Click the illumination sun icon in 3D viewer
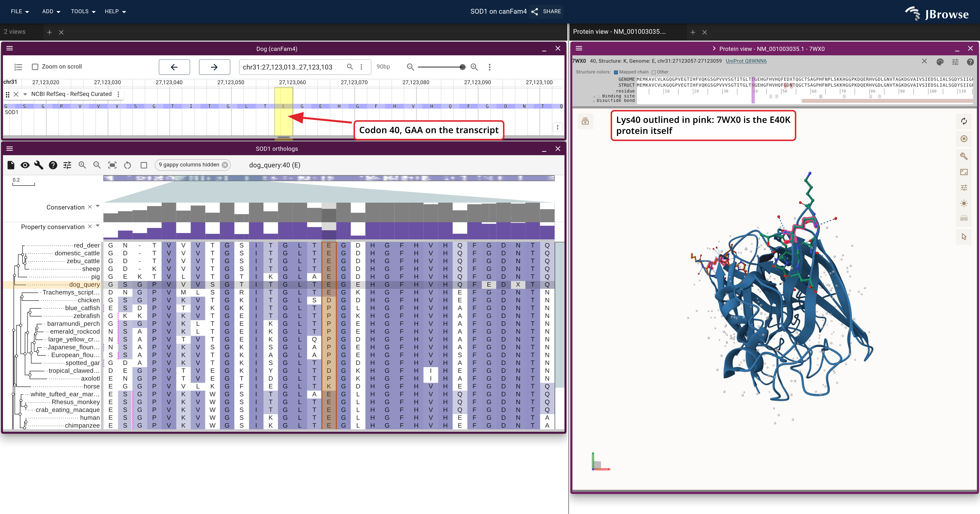Image resolution: width=980 pixels, height=514 pixels. (x=964, y=203)
